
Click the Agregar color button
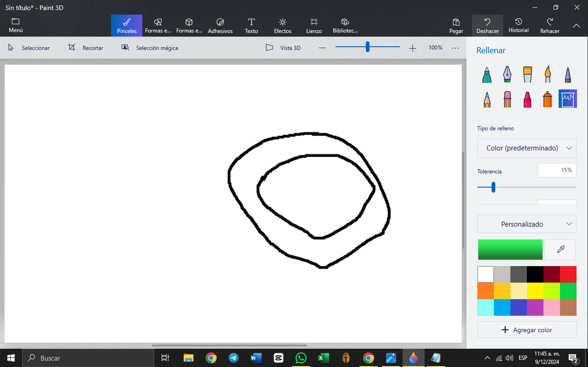pos(527,330)
